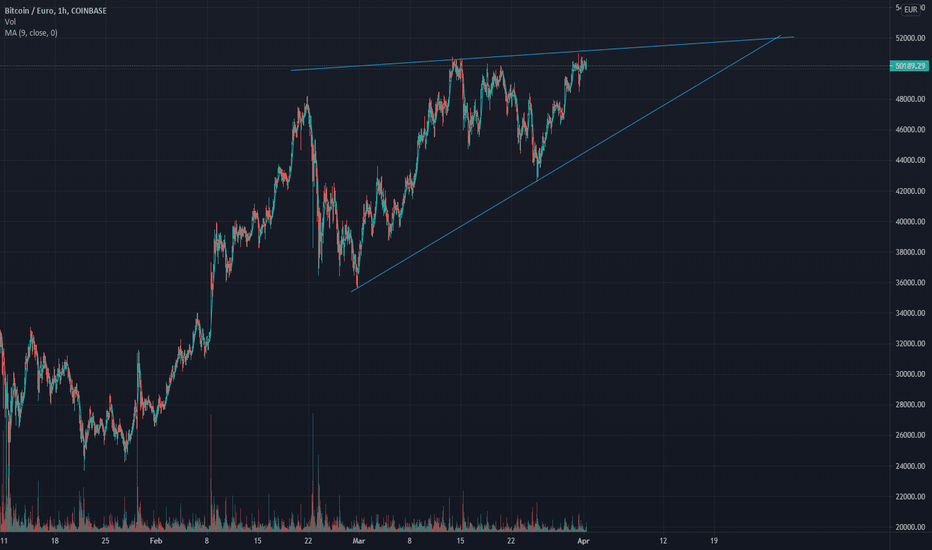The image size is (932, 550).
Task: Click the 38000.00 price axis label
Action: click(910, 252)
